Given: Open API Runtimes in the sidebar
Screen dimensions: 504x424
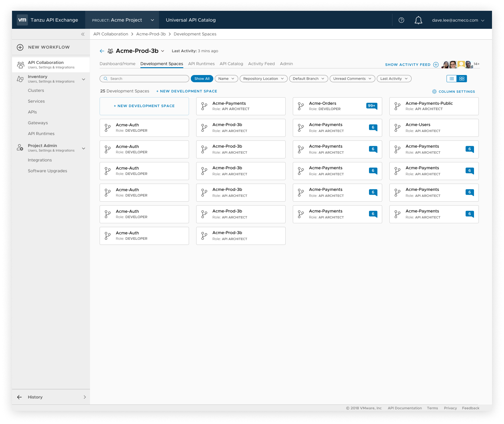Looking at the screenshot, I should (41, 134).
